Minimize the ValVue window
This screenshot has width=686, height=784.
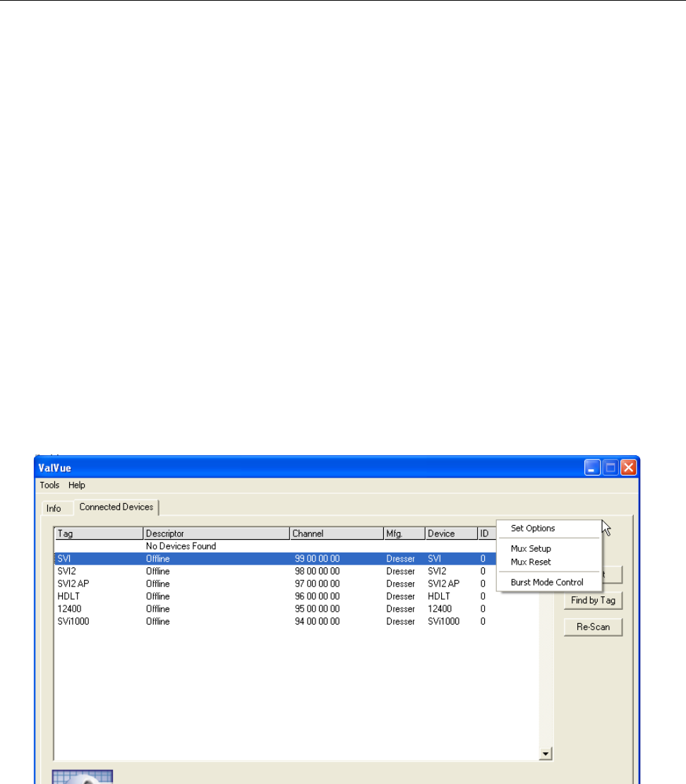(592, 468)
